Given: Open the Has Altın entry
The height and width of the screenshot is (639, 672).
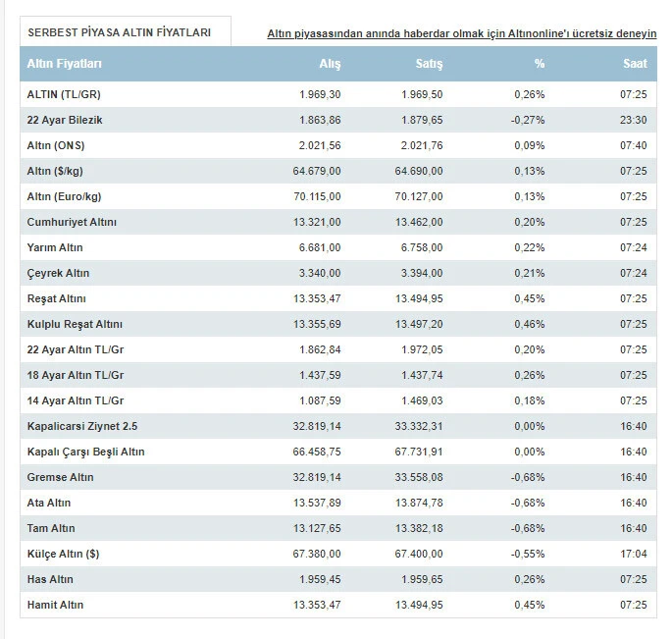Looking at the screenshot, I should click(51, 579).
